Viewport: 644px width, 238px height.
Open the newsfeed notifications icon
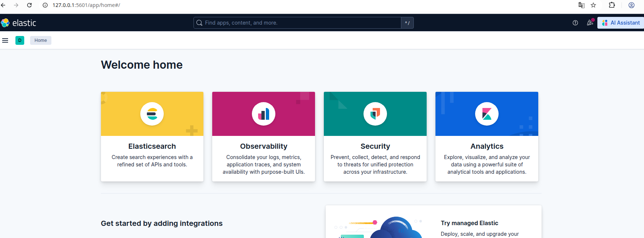coord(590,23)
